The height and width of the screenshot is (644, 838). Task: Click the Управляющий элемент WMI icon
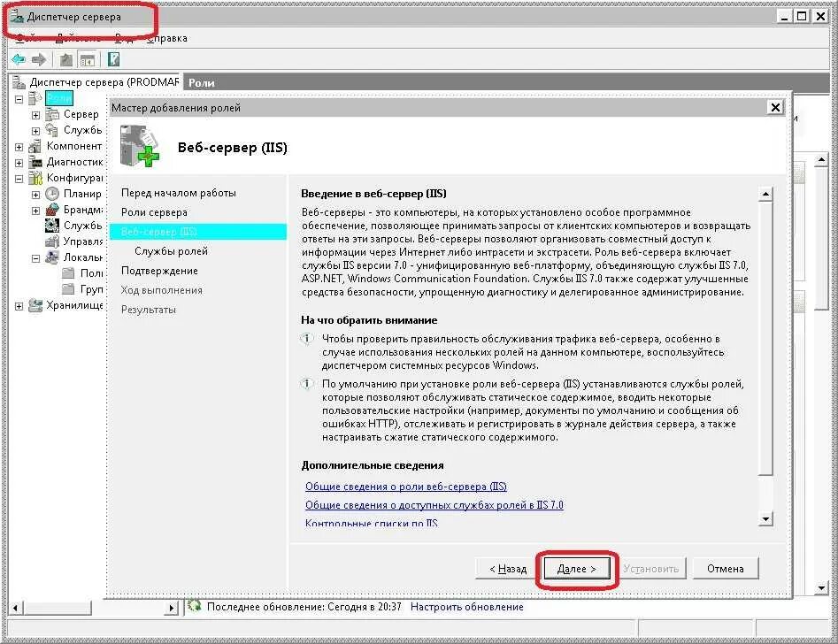pyautogui.click(x=52, y=241)
